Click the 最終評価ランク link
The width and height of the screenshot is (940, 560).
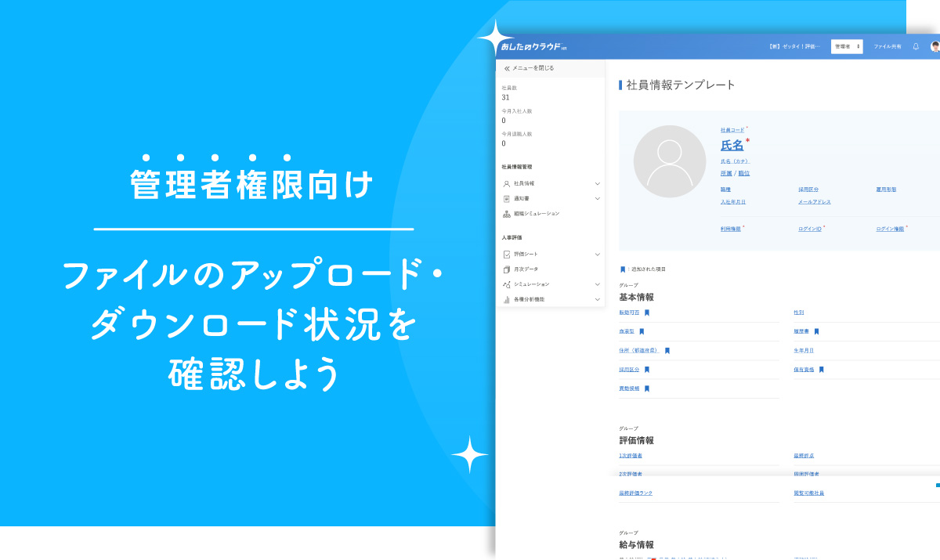click(x=635, y=493)
